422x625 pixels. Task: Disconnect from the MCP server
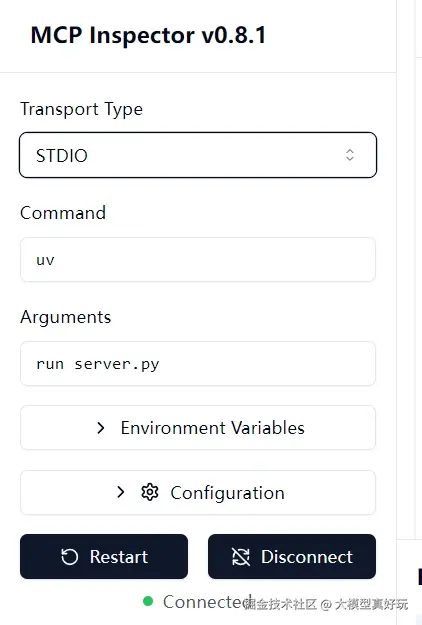pyautogui.click(x=292, y=556)
